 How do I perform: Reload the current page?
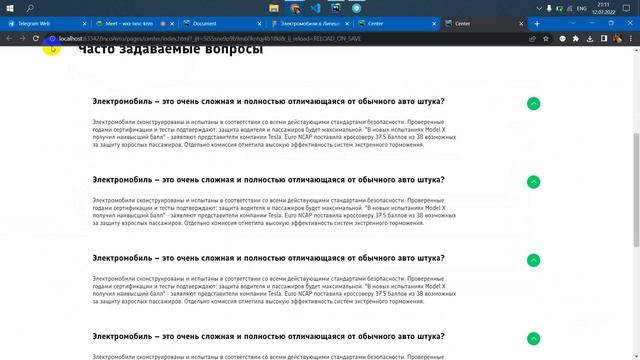tap(36, 38)
